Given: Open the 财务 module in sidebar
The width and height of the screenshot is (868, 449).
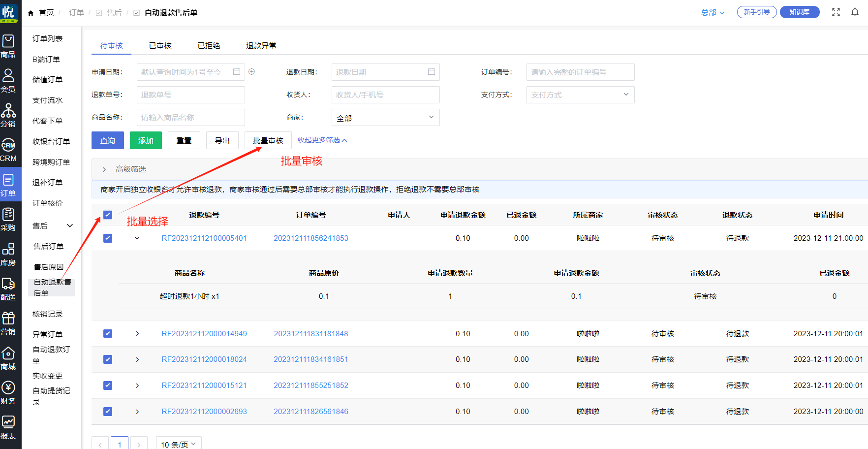Looking at the screenshot, I should click(8, 393).
